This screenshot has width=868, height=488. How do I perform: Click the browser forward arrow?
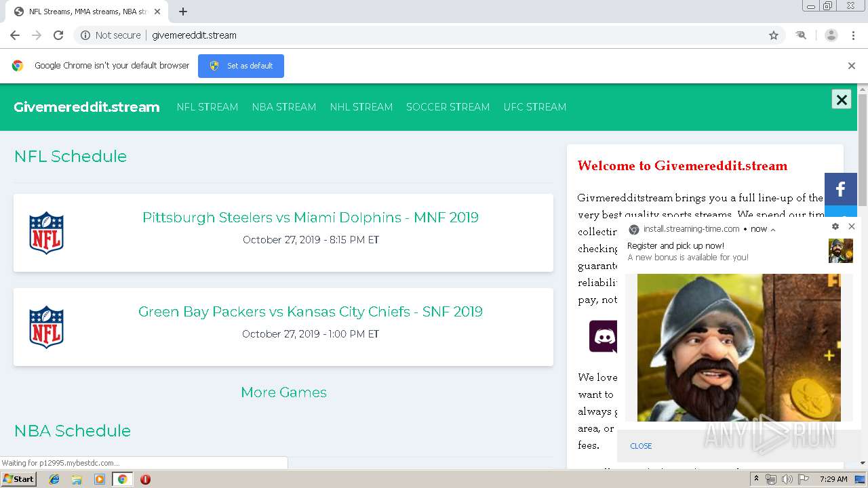click(x=37, y=35)
